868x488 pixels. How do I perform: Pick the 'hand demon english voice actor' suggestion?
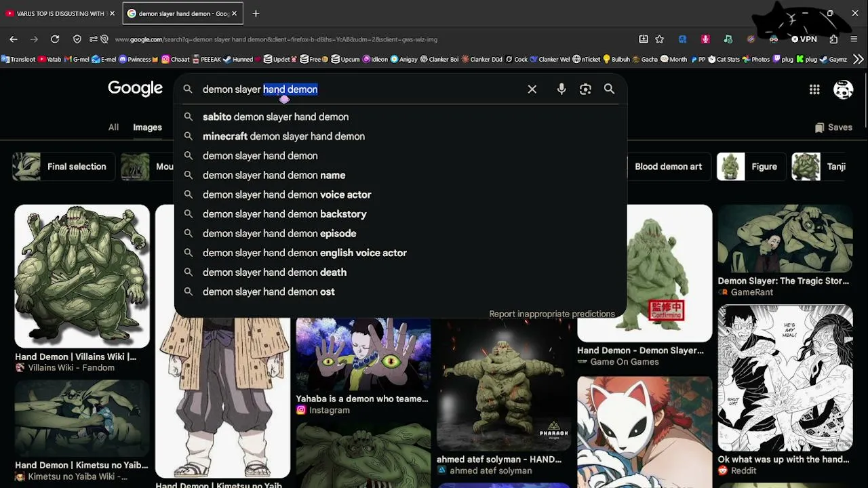(400, 253)
